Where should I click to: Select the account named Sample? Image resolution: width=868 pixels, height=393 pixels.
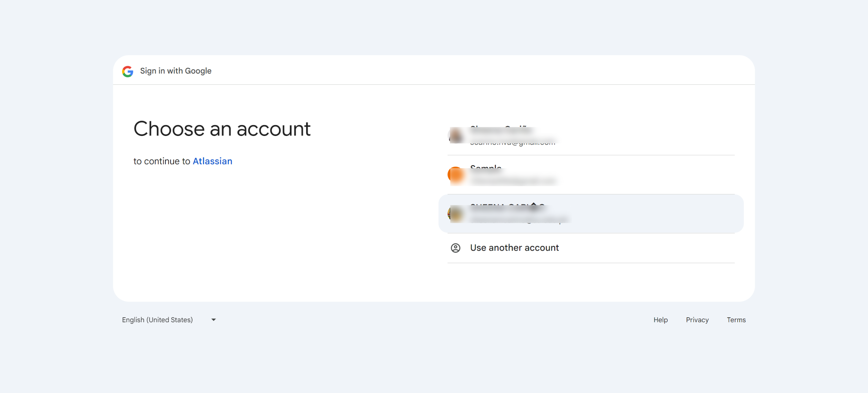click(486, 168)
